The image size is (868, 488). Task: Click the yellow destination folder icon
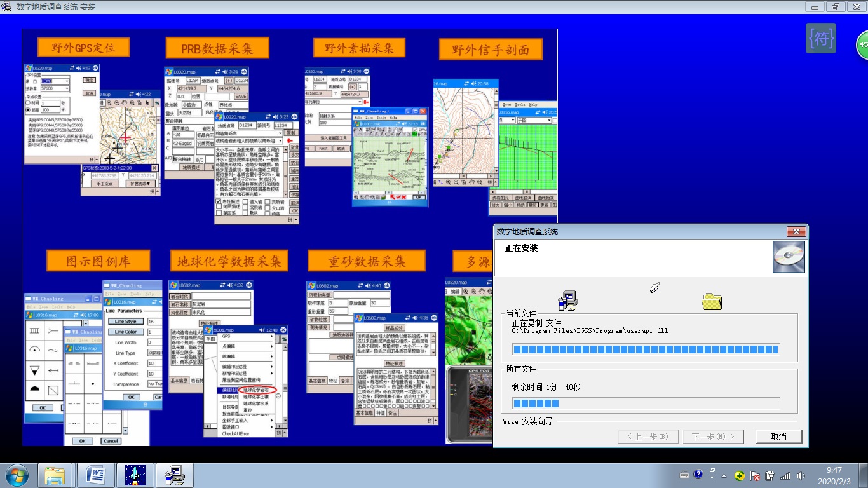pos(712,301)
